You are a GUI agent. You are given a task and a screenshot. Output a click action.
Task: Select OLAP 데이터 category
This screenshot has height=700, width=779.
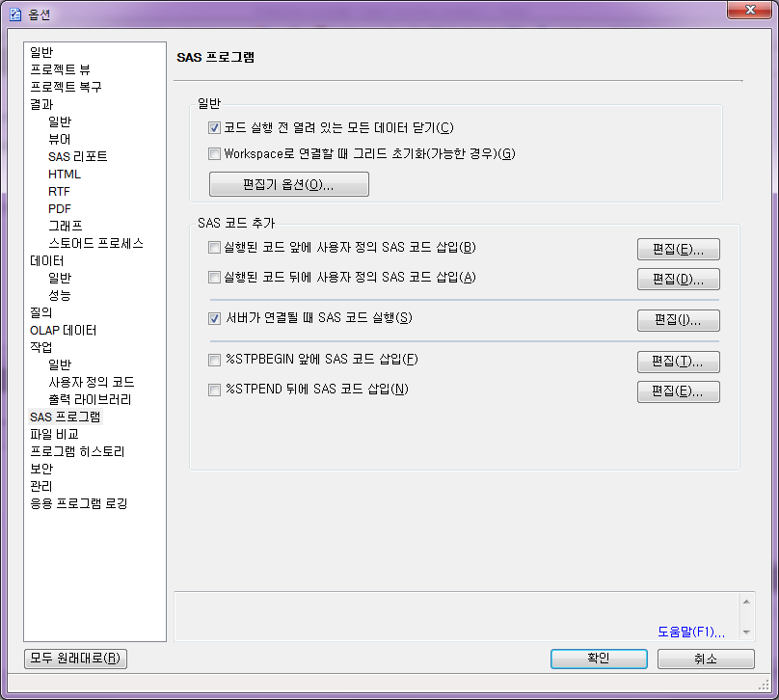tap(63, 331)
